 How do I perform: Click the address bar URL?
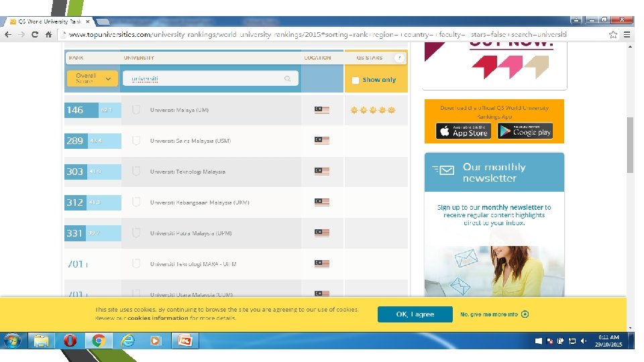(317, 34)
